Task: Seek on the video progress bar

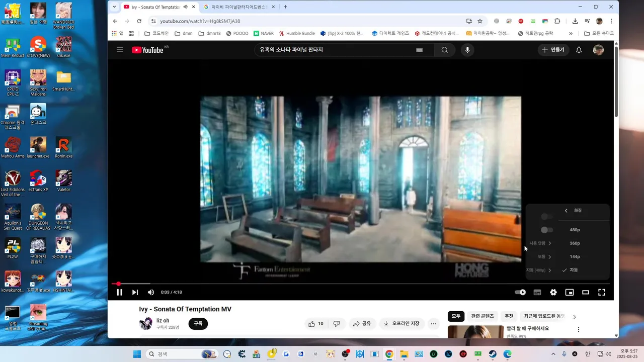Action: [x=360, y=284]
